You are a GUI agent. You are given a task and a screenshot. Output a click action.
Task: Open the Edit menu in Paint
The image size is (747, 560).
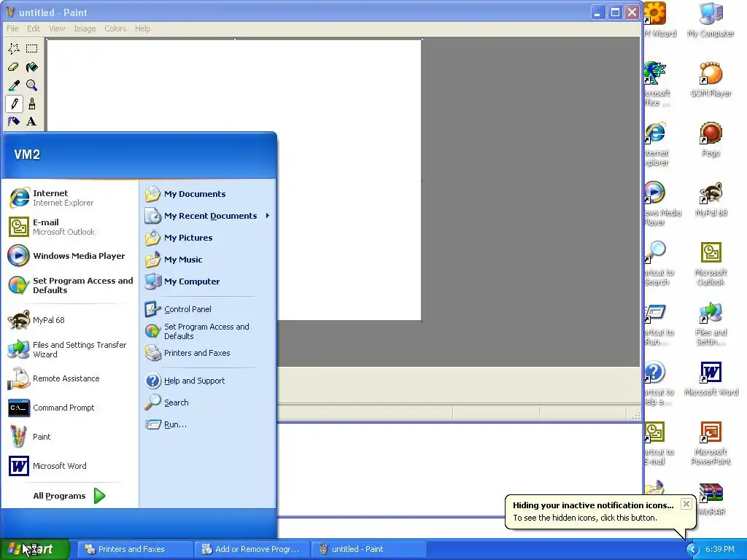tap(34, 28)
